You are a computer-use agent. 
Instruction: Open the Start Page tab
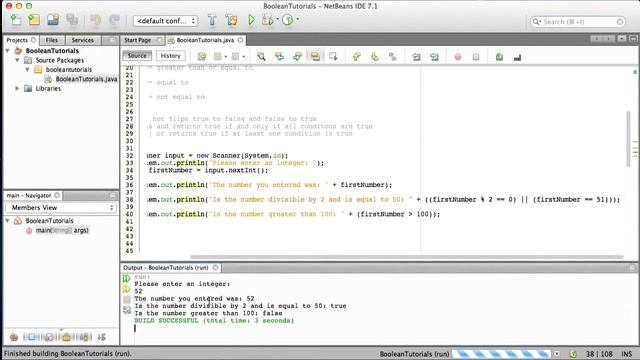[x=138, y=40]
